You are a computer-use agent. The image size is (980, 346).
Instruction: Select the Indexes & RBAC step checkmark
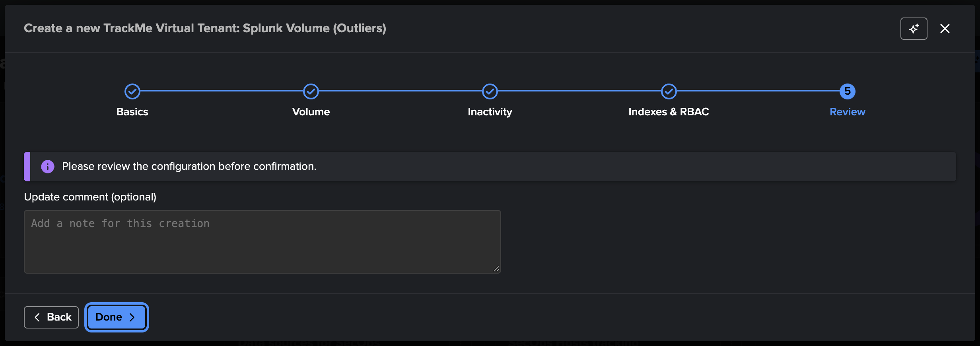[669, 91]
